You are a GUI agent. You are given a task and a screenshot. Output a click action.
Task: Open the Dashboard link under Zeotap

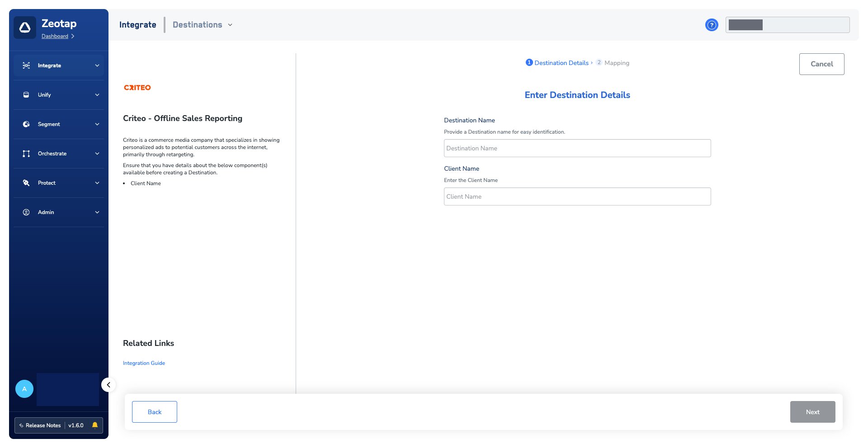point(55,36)
